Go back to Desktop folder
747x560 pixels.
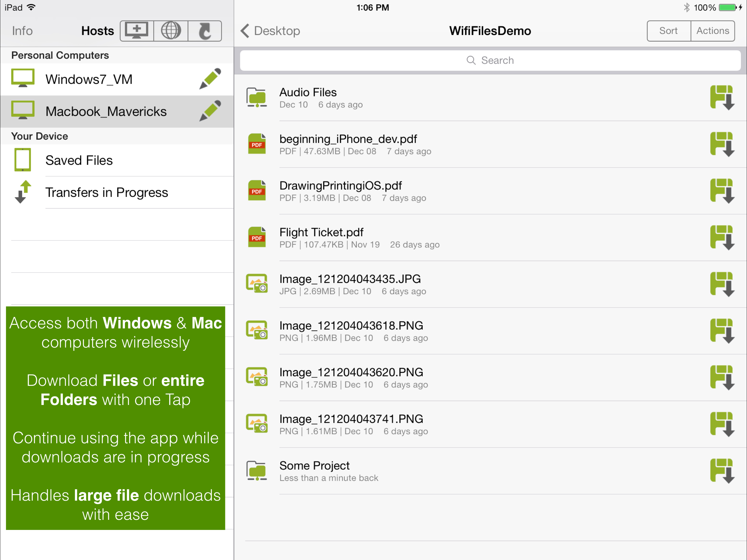click(x=270, y=31)
